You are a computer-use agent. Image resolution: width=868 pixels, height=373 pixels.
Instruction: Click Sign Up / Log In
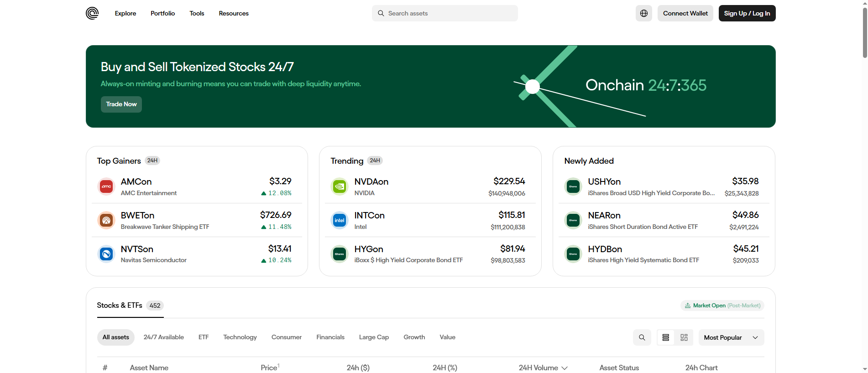pos(747,13)
